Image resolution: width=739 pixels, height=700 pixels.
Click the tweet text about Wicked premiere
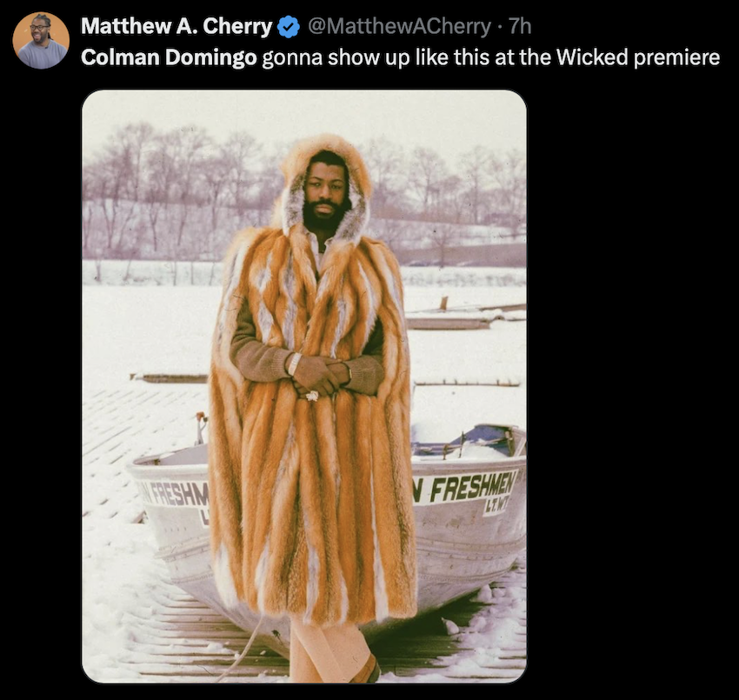coord(400,57)
